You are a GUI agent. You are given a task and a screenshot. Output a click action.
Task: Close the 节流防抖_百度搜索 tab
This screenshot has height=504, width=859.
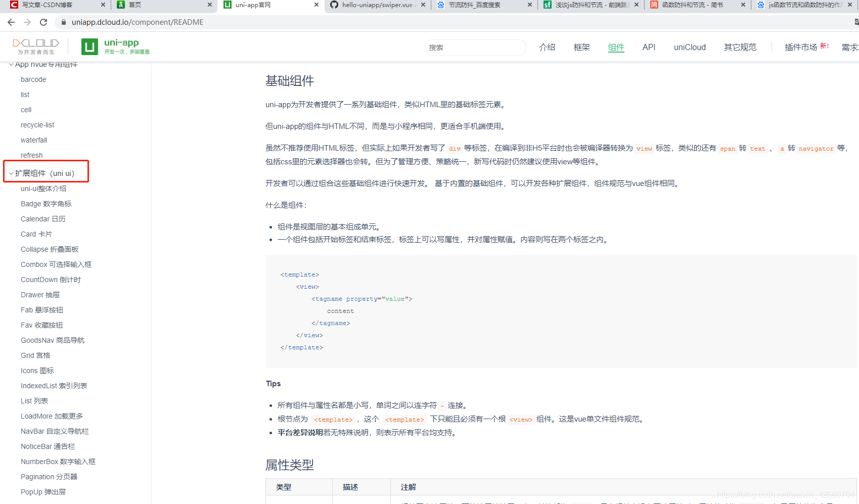pos(530,5)
